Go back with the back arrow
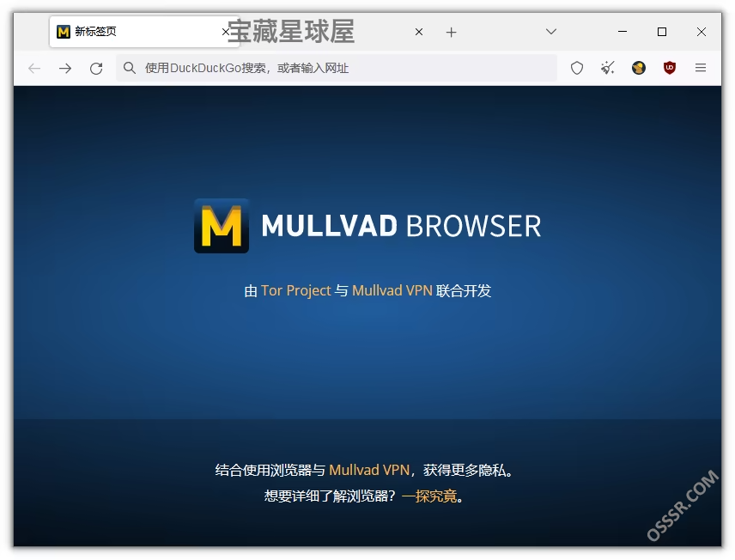735x560 pixels. (34, 69)
